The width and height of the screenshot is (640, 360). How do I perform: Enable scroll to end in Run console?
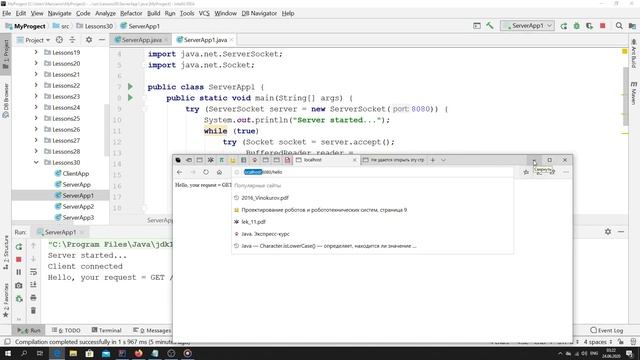click(33, 285)
